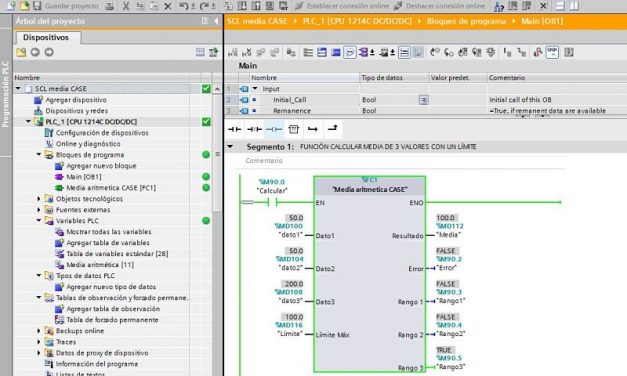Screen dimensions: 627x376
Task: Go back in the project tree navigation
Action: [x=35, y=52]
